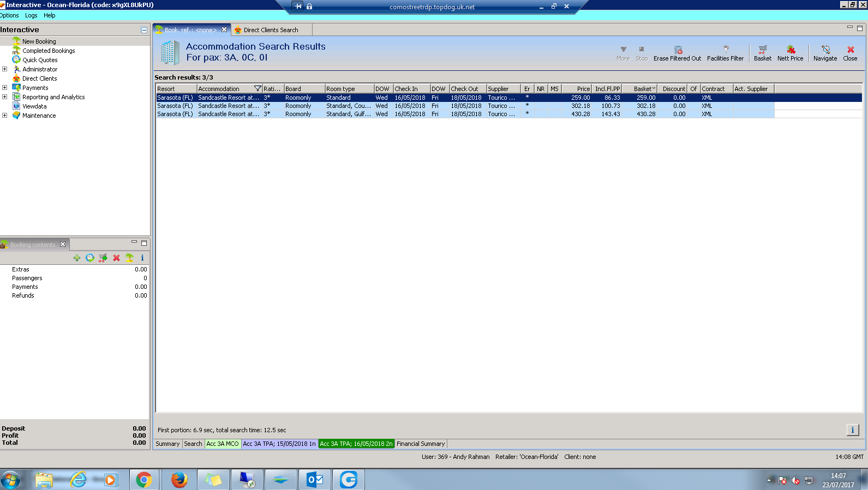Screen dimensions: 868x490
Task: Switch to the Search bottom tab
Action: [193, 444]
